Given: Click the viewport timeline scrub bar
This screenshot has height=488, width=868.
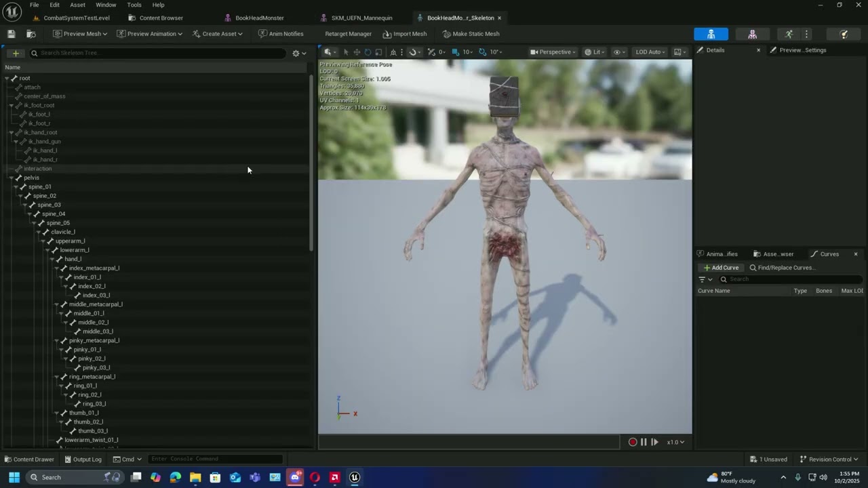Looking at the screenshot, I should (x=469, y=442).
